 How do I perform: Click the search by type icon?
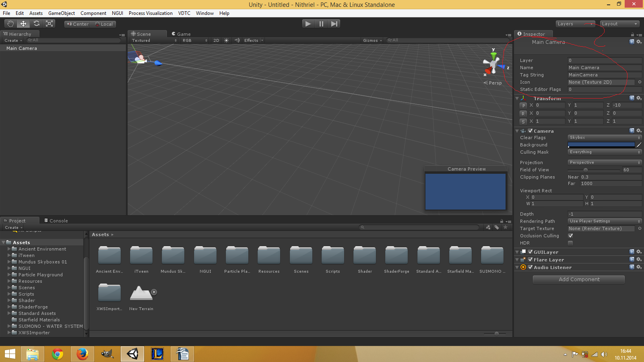(488, 227)
